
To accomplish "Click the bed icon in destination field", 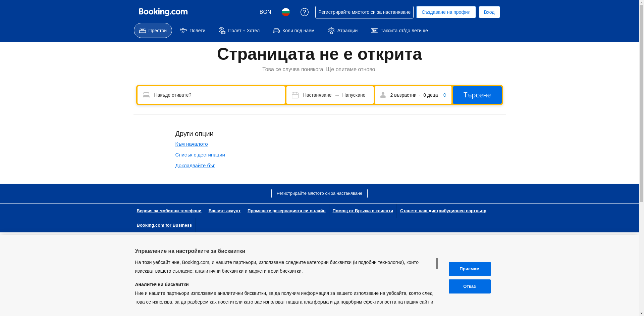I will 146,95.
